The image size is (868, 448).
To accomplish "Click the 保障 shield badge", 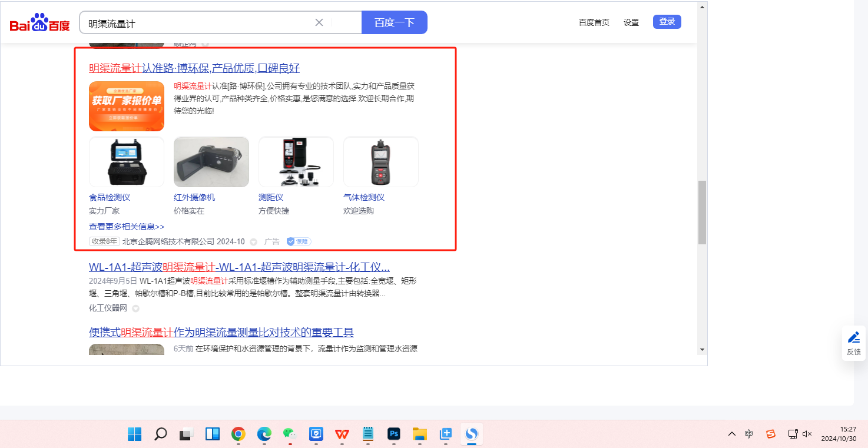I will click(x=299, y=241).
